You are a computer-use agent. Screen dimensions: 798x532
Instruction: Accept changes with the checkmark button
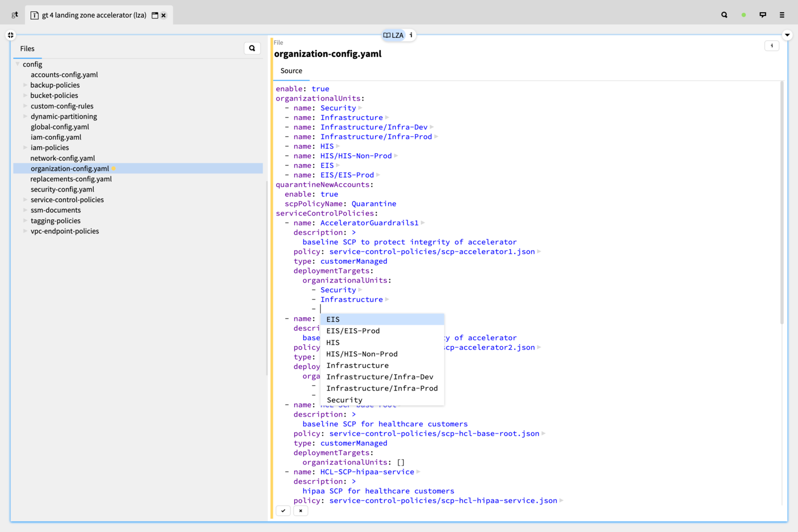(x=284, y=511)
